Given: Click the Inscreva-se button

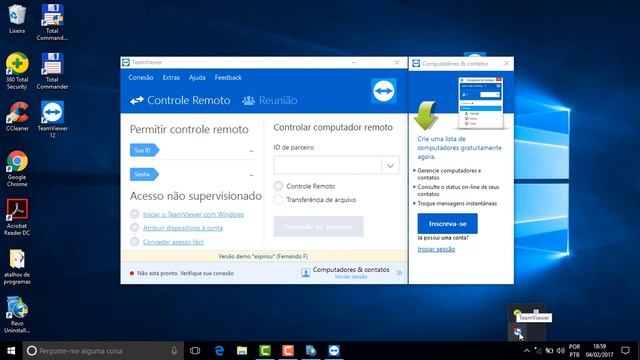Looking at the screenshot, I should pos(447,224).
